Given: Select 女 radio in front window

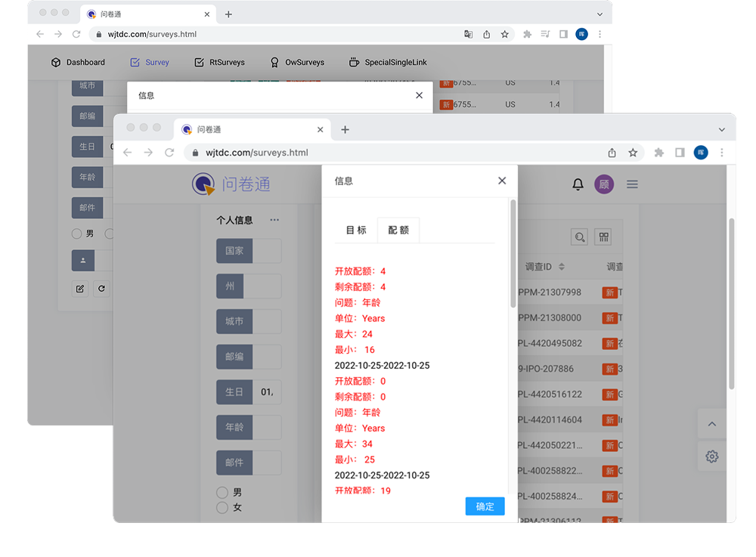Looking at the screenshot, I should [x=222, y=507].
